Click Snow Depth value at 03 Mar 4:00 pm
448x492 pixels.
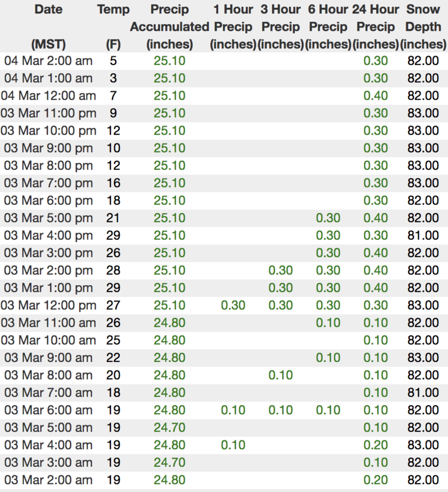tap(423, 235)
